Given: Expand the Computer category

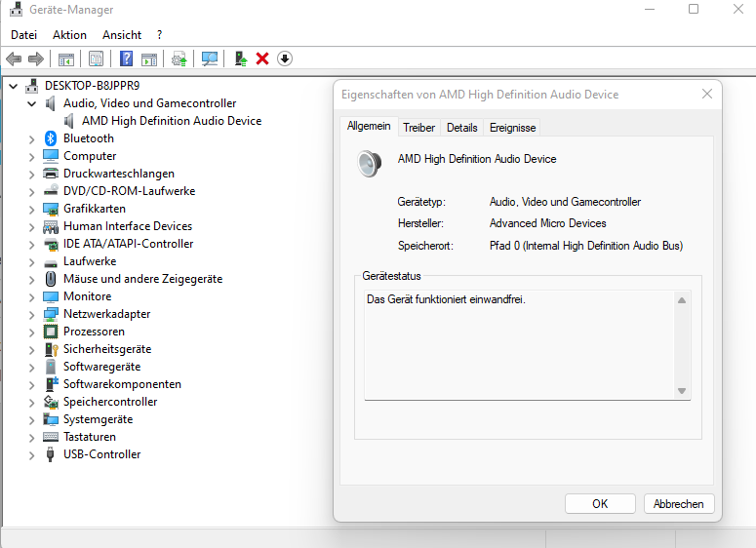Looking at the screenshot, I should pyautogui.click(x=32, y=157).
